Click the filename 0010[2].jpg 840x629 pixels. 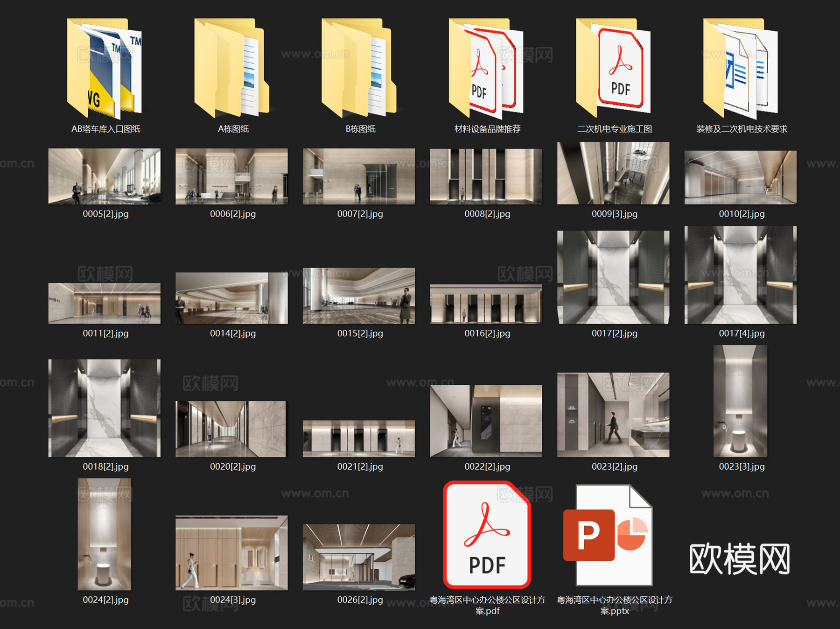(742, 214)
